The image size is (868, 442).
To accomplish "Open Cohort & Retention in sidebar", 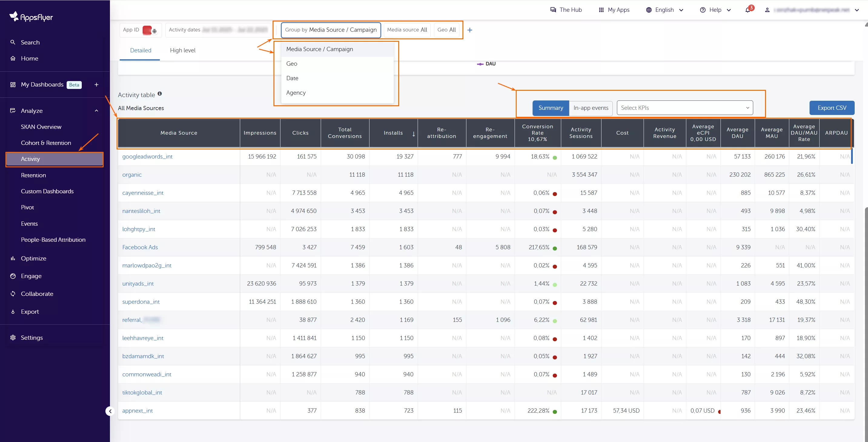I will [x=46, y=143].
